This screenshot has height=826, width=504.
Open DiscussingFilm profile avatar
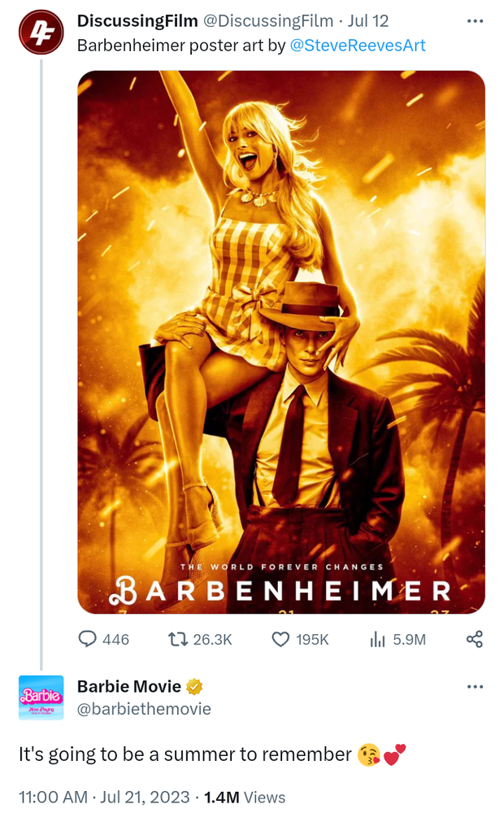click(41, 33)
